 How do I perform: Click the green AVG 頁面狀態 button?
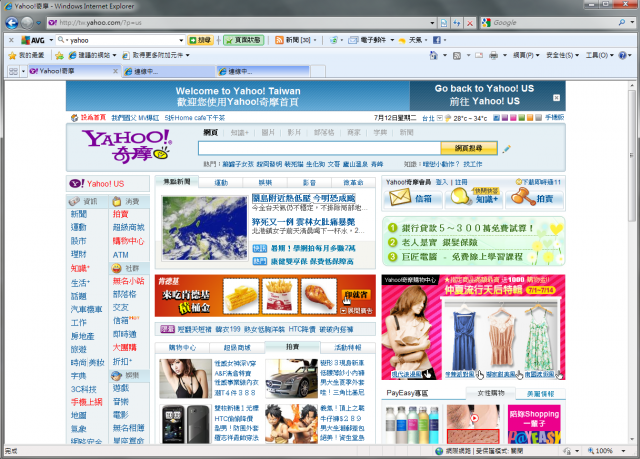tap(243, 40)
